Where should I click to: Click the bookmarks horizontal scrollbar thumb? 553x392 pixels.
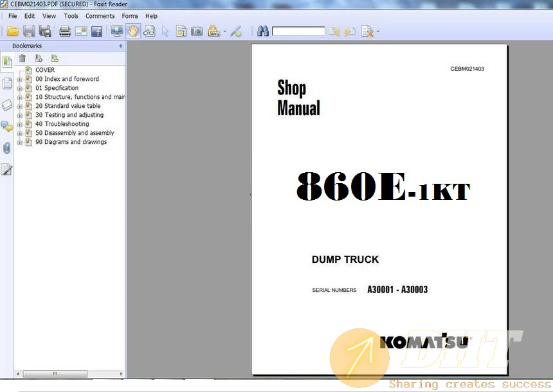click(x=55, y=373)
